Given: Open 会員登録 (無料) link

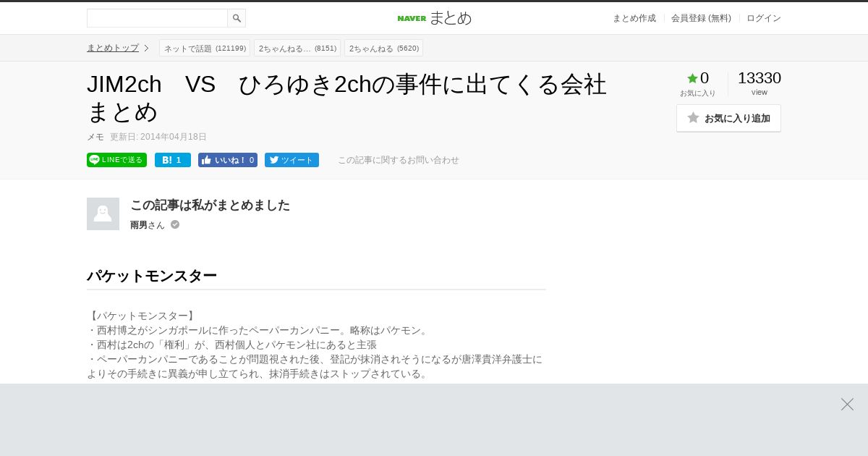Looking at the screenshot, I should [701, 18].
